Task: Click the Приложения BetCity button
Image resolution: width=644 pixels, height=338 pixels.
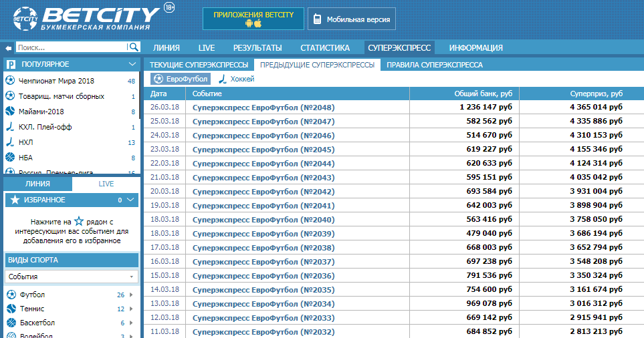Action: (253, 19)
